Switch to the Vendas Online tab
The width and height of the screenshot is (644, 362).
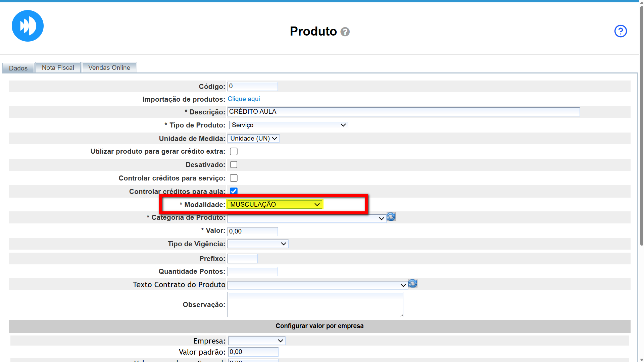pos(109,68)
